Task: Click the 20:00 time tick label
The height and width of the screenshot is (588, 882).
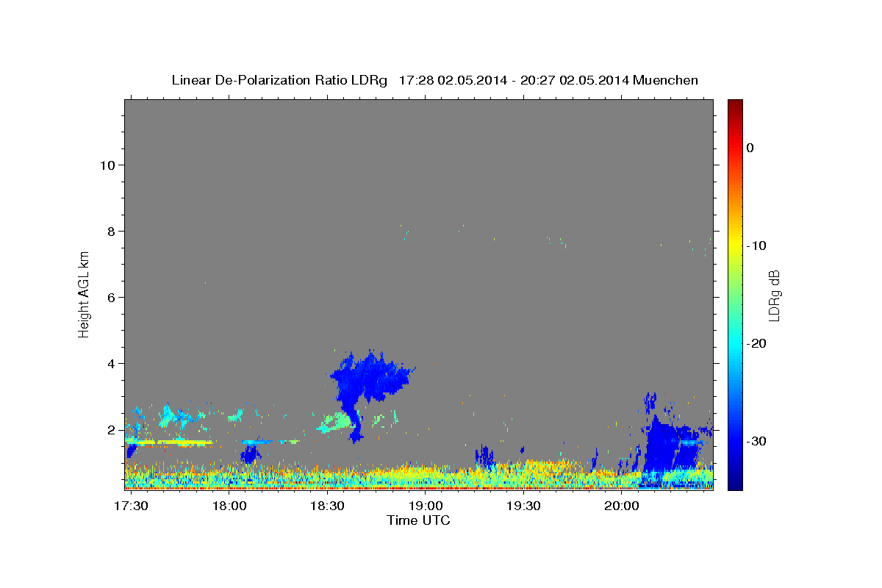Action: [x=622, y=506]
